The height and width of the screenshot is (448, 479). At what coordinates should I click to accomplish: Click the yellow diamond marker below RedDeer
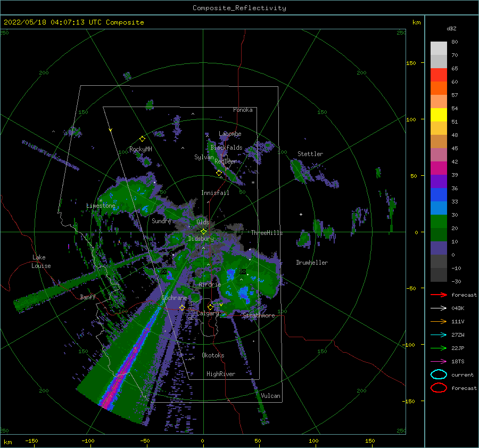click(x=219, y=173)
